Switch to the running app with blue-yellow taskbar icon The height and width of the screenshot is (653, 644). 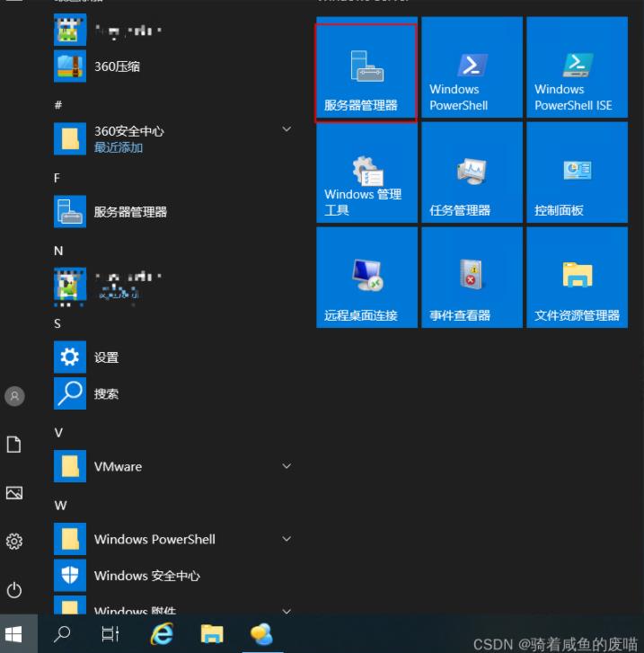click(262, 634)
